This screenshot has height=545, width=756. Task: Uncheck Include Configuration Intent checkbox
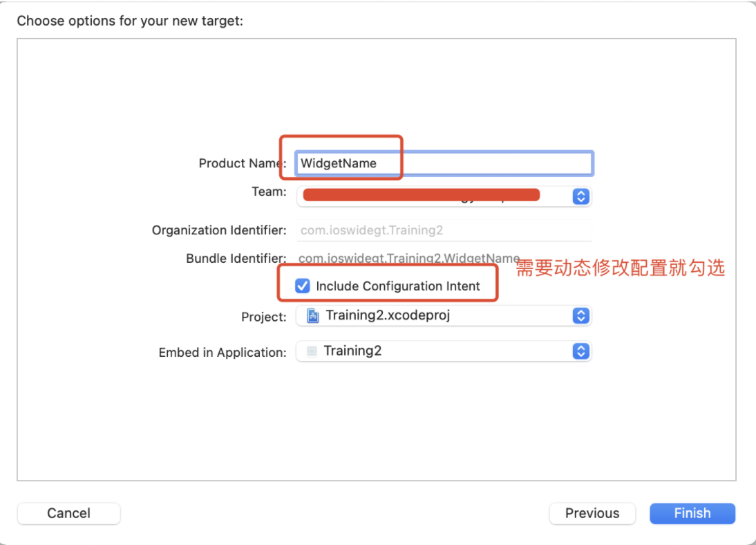(x=302, y=286)
